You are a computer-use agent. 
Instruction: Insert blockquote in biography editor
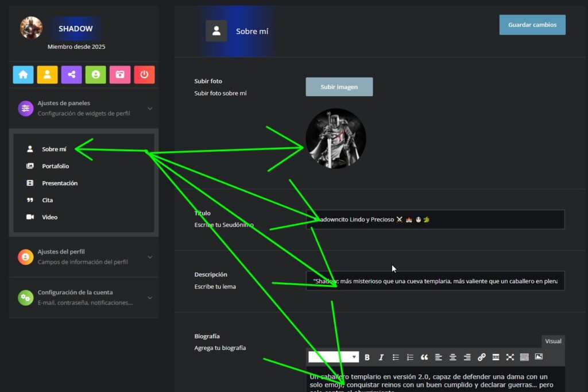click(424, 358)
